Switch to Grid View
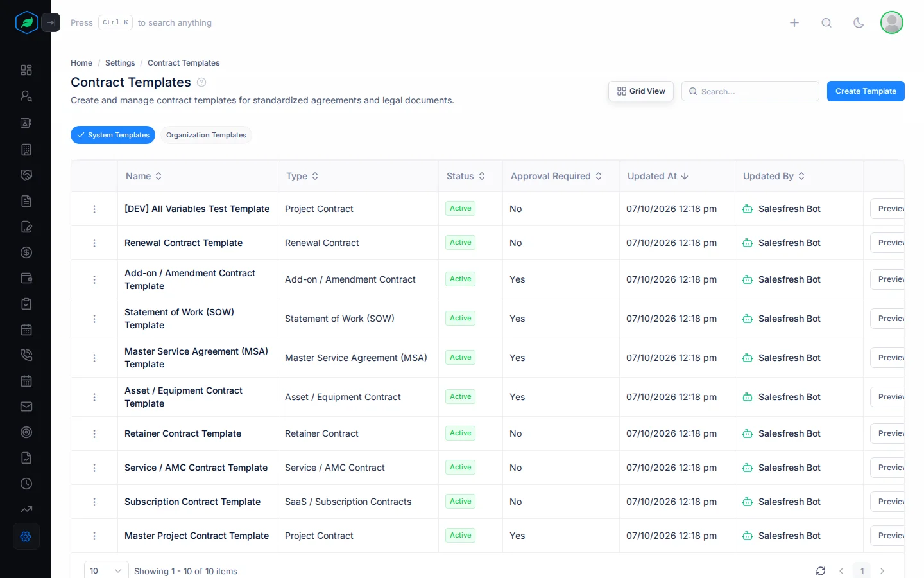Image resolution: width=924 pixels, height=578 pixels. [x=641, y=91]
